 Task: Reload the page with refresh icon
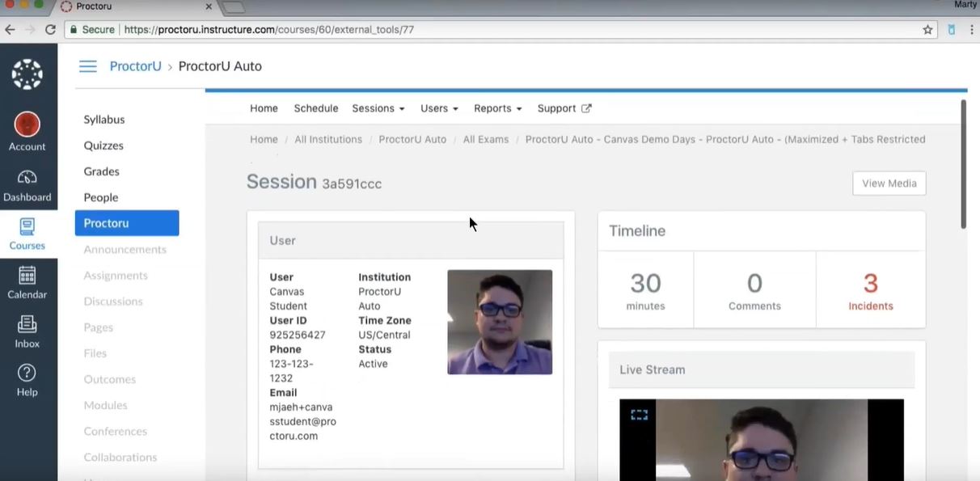[x=51, y=29]
